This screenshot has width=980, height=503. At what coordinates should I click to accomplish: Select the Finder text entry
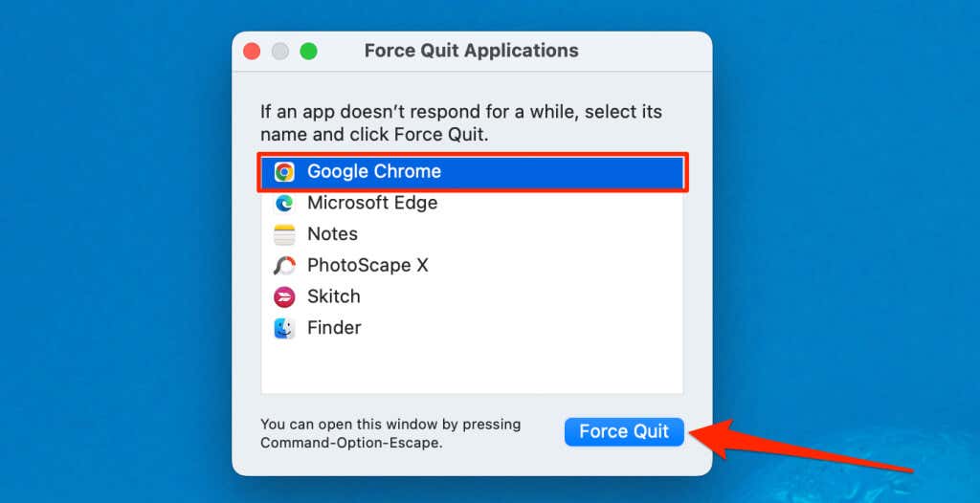tap(334, 328)
